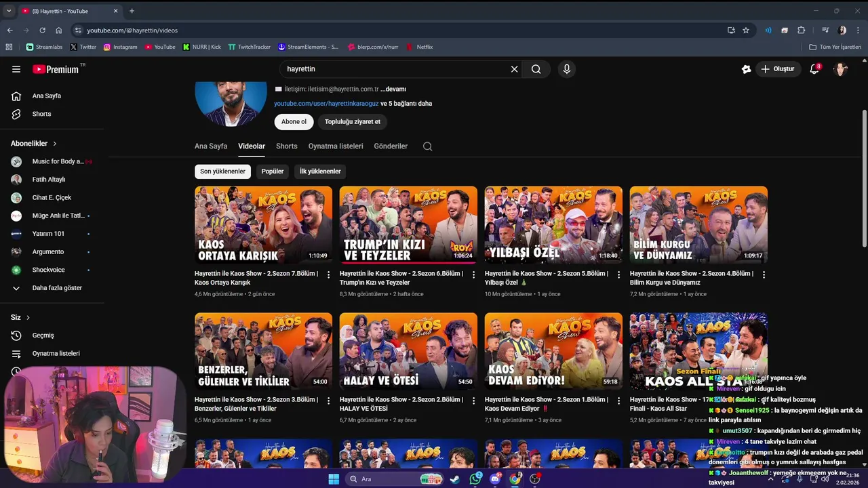Search within the channel using the magnifier icon

click(427, 146)
